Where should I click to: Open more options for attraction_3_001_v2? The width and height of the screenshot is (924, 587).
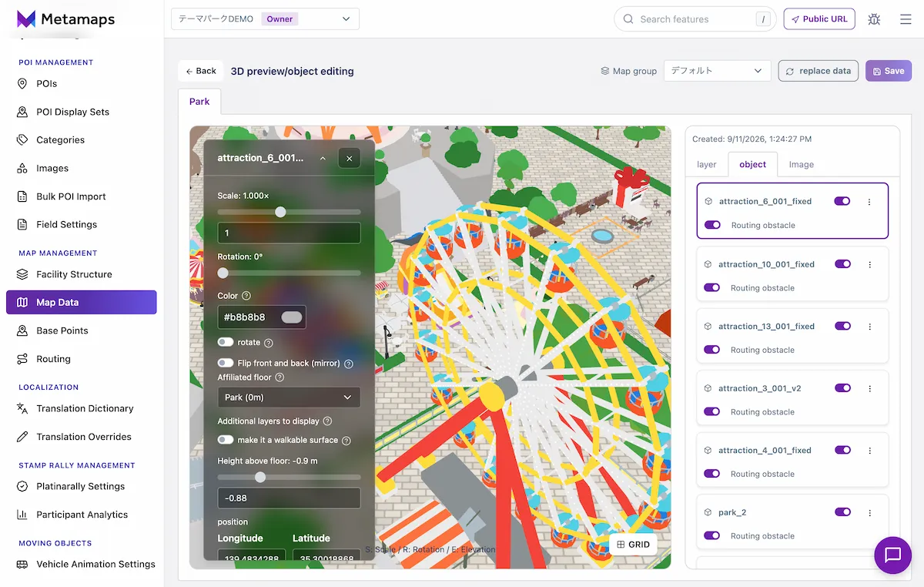coord(869,388)
